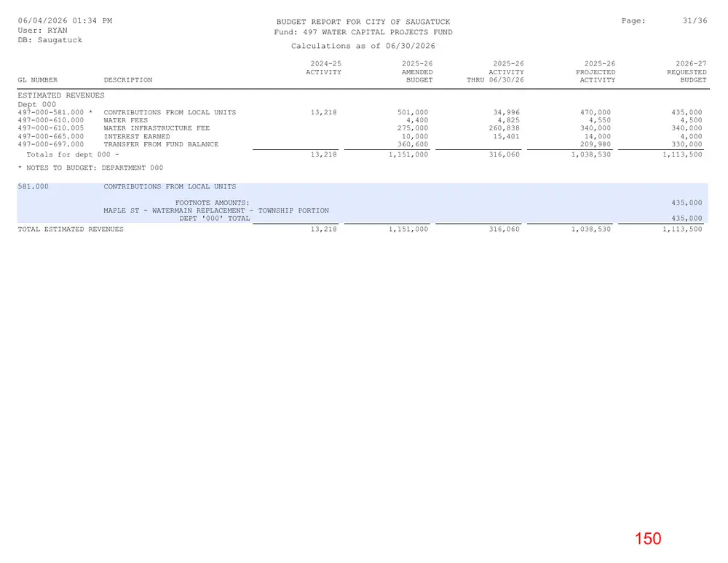Select the 'User: RYAN' line

pos(43,31)
